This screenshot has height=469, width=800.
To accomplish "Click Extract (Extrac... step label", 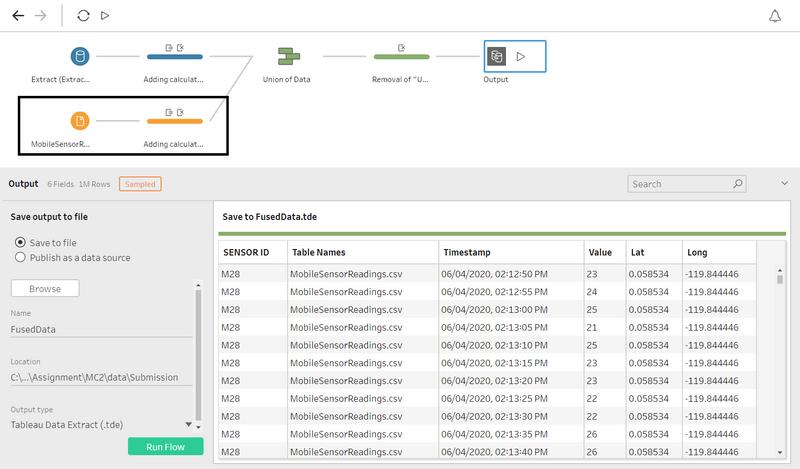I will pos(60,79).
